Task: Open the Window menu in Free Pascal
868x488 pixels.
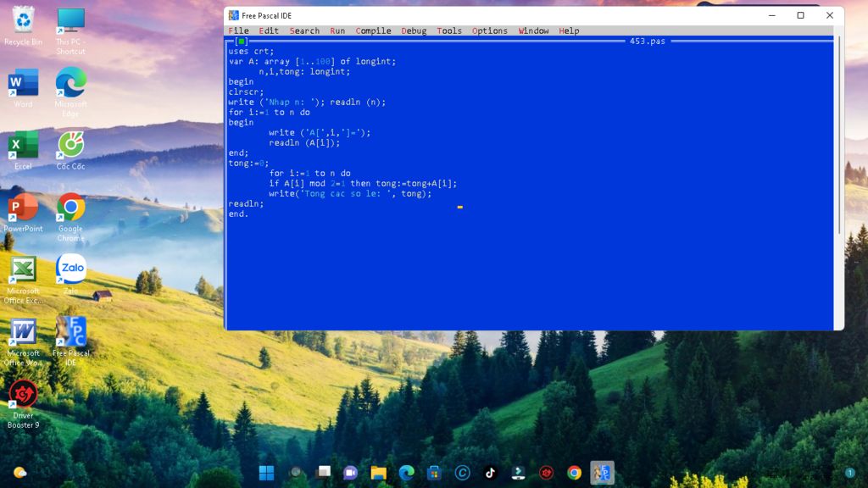Action: coord(533,31)
